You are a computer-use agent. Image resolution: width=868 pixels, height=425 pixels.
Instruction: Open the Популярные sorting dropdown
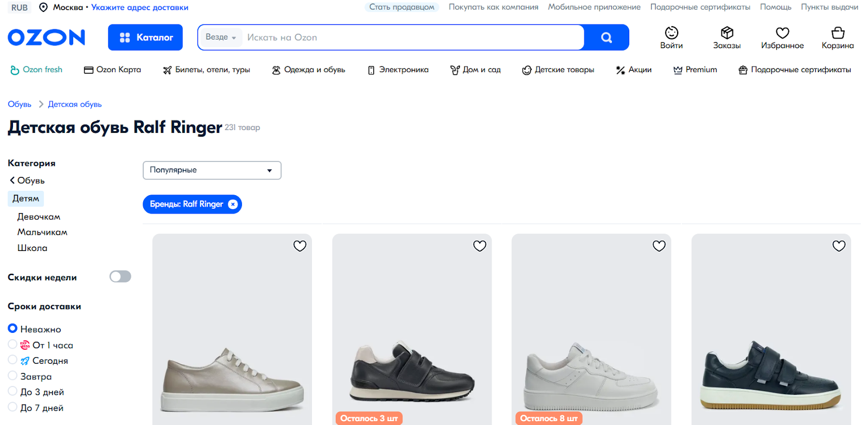[212, 170]
